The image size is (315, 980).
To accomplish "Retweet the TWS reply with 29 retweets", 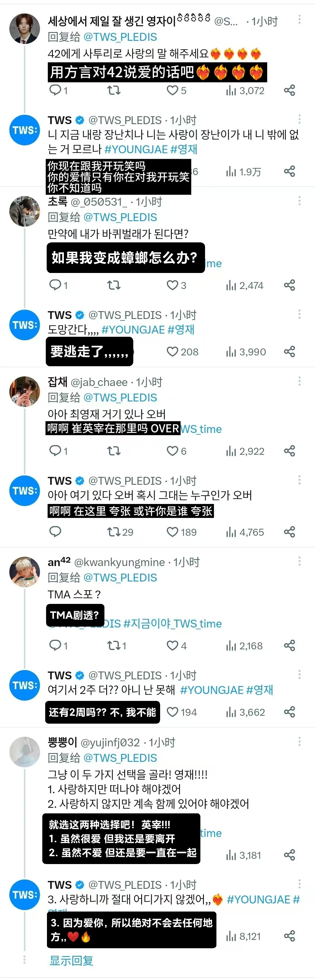I will click(x=120, y=532).
